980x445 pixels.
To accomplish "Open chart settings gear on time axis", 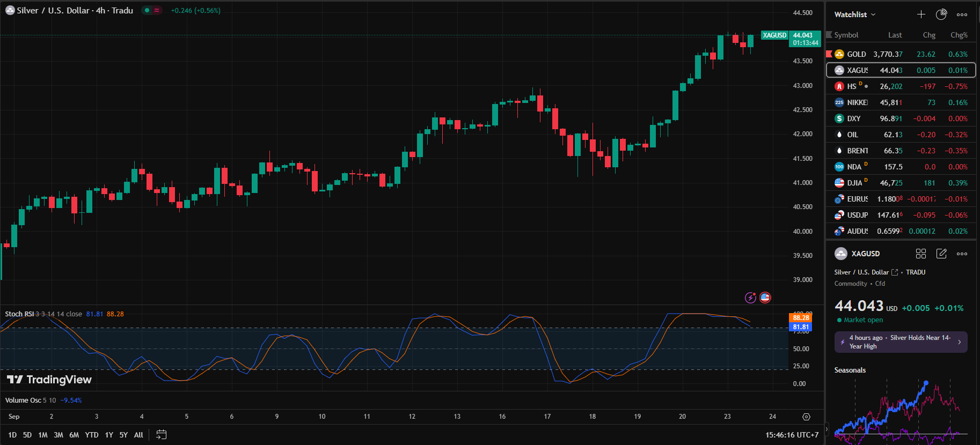I will [806, 417].
